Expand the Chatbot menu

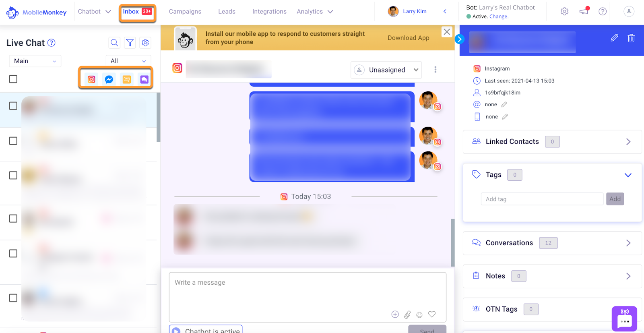point(94,12)
